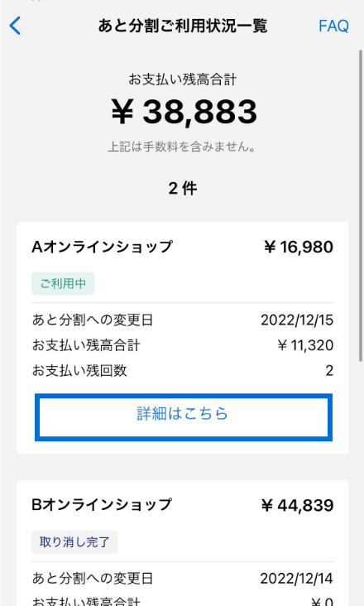Click the 2022/12/14 change date value
Viewport: 364px width, 606px height.
296,579
